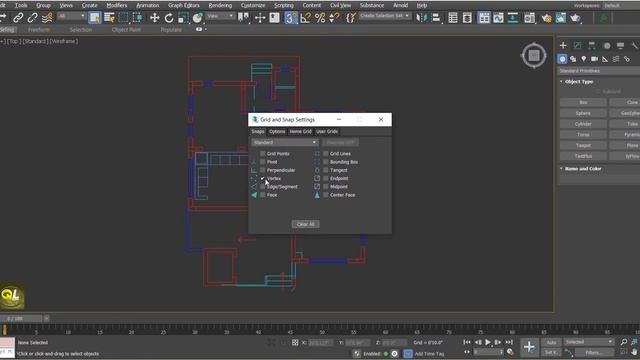The width and height of the screenshot is (640, 360).
Task: Click the Render Production teapot icon
Action: pyautogui.click(x=576, y=18)
